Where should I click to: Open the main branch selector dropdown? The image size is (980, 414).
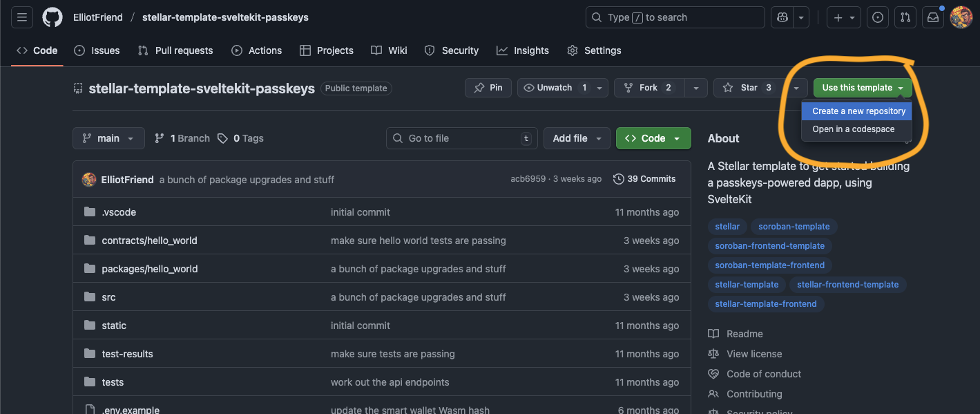coord(108,138)
